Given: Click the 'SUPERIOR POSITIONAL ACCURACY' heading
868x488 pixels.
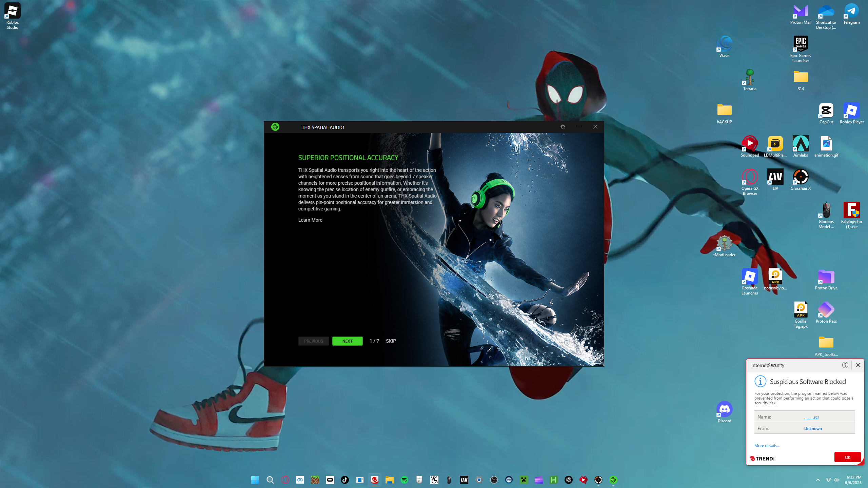Looking at the screenshot, I should pyautogui.click(x=348, y=158).
